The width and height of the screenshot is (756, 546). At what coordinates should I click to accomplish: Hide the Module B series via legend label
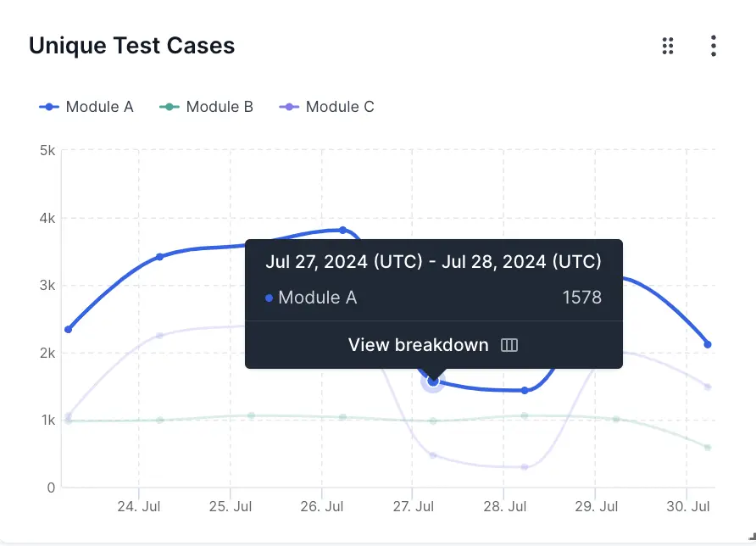pyautogui.click(x=220, y=107)
